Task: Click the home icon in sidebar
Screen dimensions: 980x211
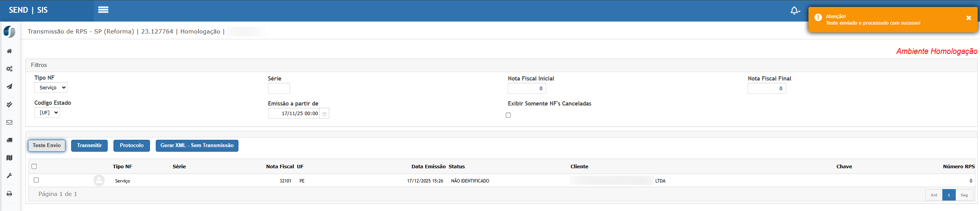Action: coord(9,51)
